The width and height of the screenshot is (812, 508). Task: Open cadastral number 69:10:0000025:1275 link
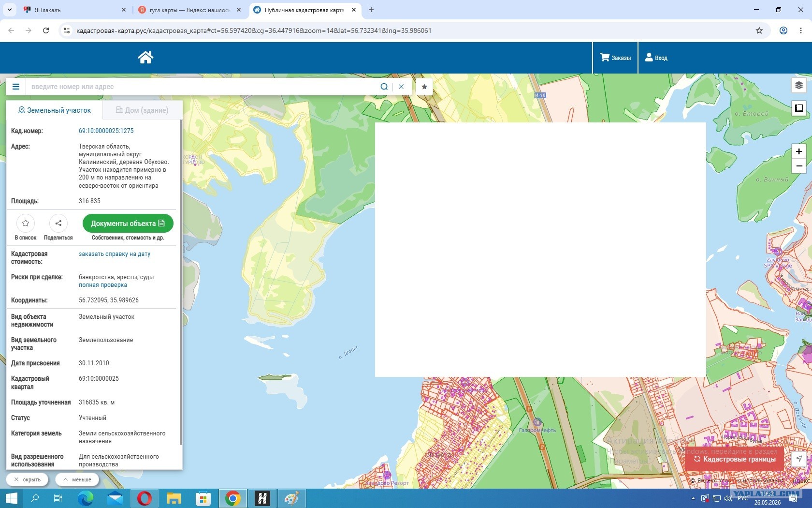106,131
